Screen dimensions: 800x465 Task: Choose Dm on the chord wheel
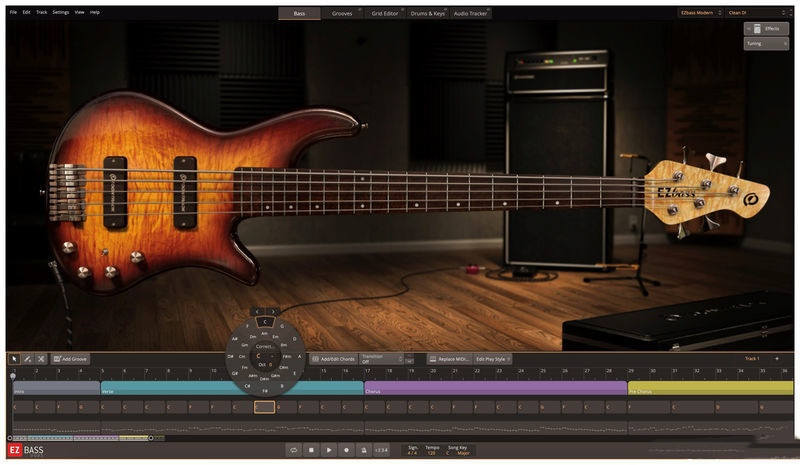(253, 337)
